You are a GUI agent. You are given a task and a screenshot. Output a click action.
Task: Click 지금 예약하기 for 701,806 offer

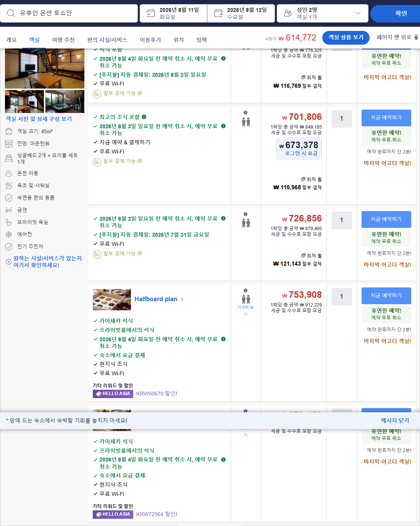[x=386, y=118]
